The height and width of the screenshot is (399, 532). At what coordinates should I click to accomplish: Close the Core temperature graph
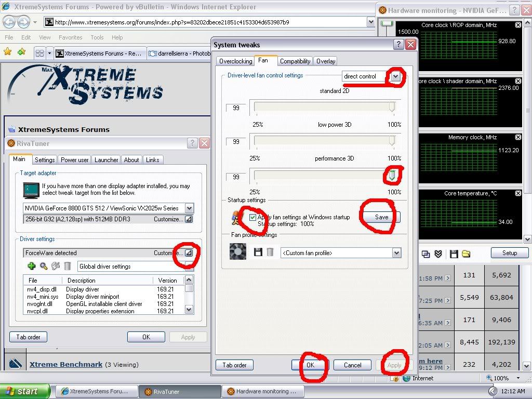coord(518,193)
